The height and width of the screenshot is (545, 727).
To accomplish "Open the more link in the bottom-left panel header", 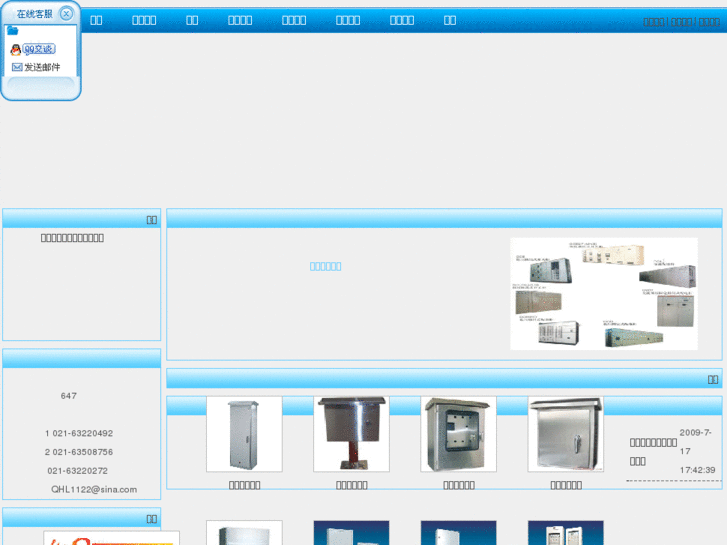I will 152,519.
